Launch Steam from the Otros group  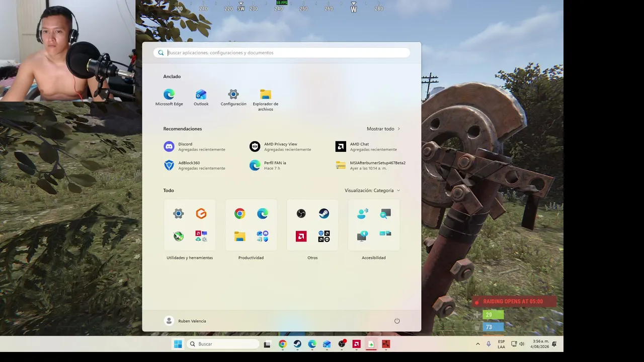click(x=324, y=214)
